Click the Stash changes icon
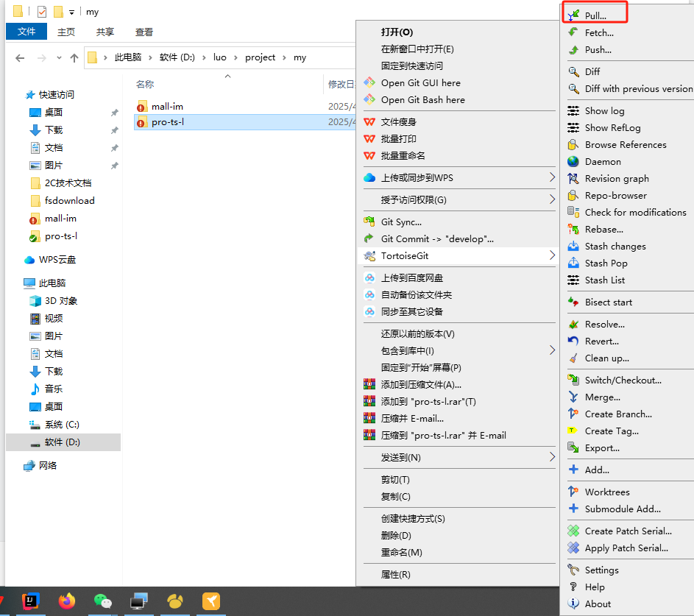Image resolution: width=694 pixels, height=616 pixels. (573, 246)
